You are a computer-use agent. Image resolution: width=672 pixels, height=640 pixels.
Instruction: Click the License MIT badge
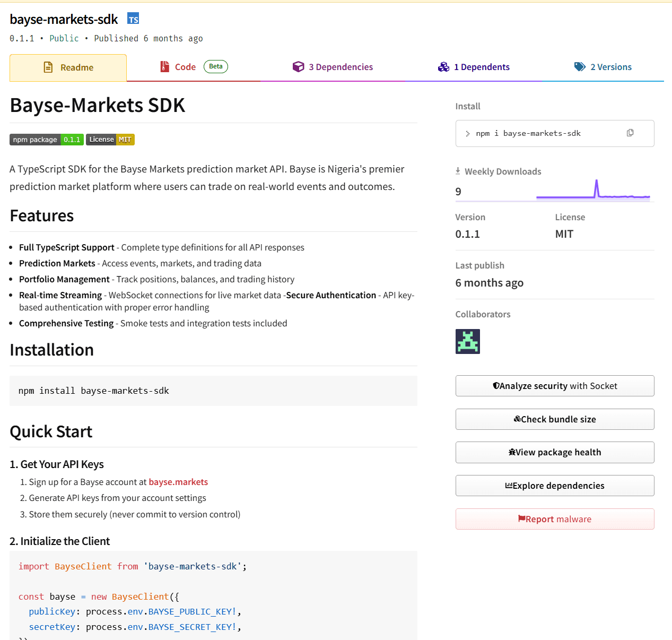pos(110,140)
